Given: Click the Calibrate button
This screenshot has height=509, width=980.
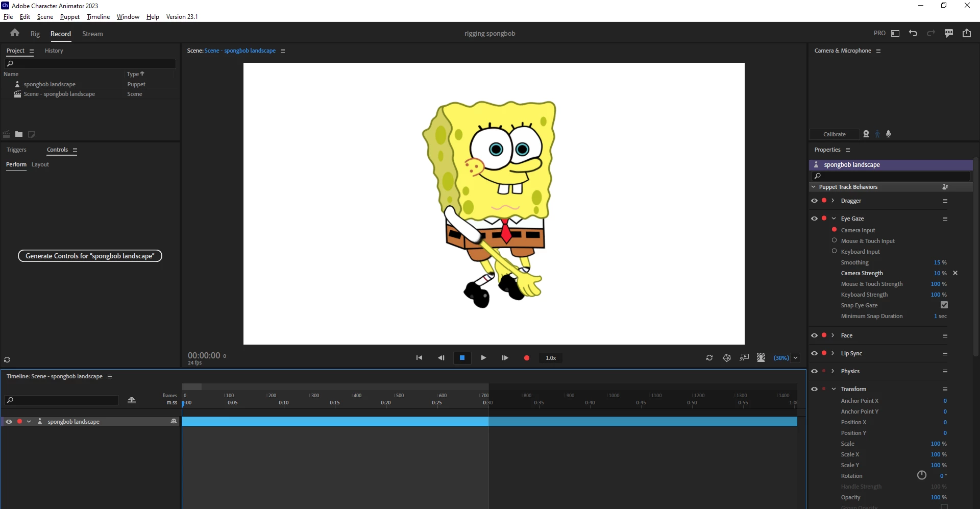Looking at the screenshot, I should tap(835, 134).
